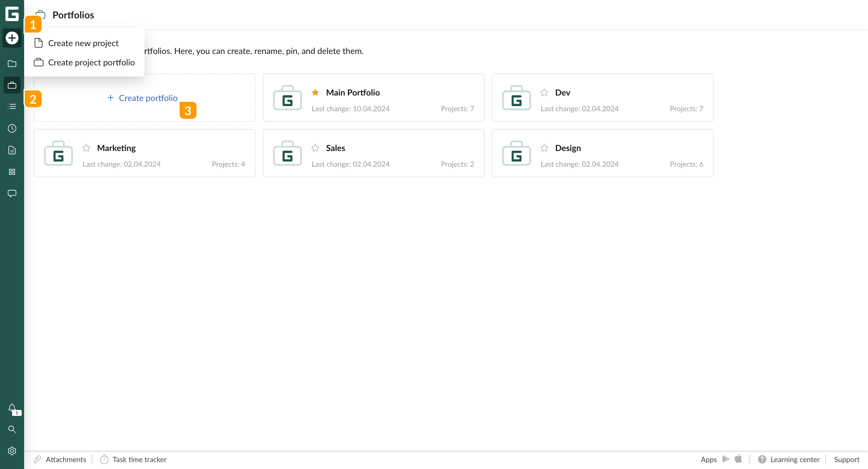Click the search magnifier icon in sidebar
Screen dimensions: 868x469
pyautogui.click(x=12, y=429)
